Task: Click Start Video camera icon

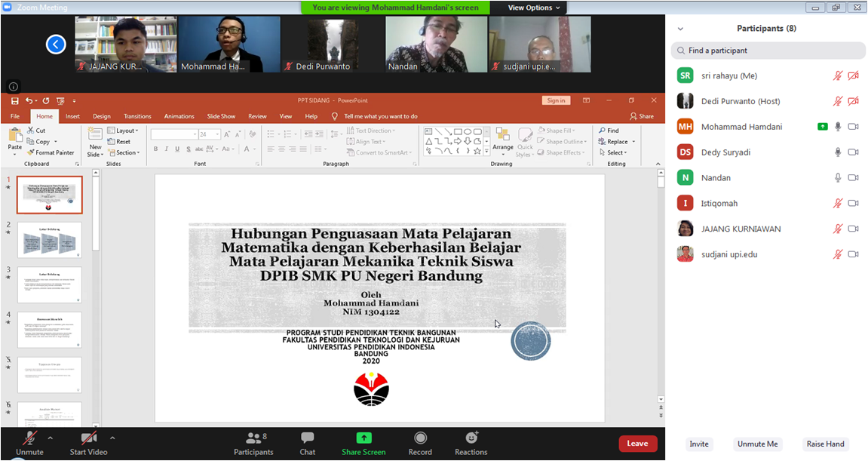Action: 88,438
